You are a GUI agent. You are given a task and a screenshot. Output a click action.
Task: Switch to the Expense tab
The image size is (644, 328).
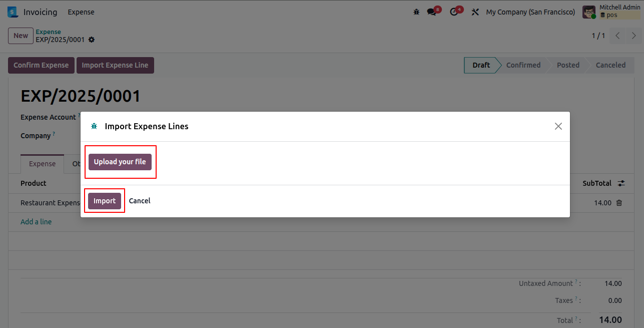43,164
